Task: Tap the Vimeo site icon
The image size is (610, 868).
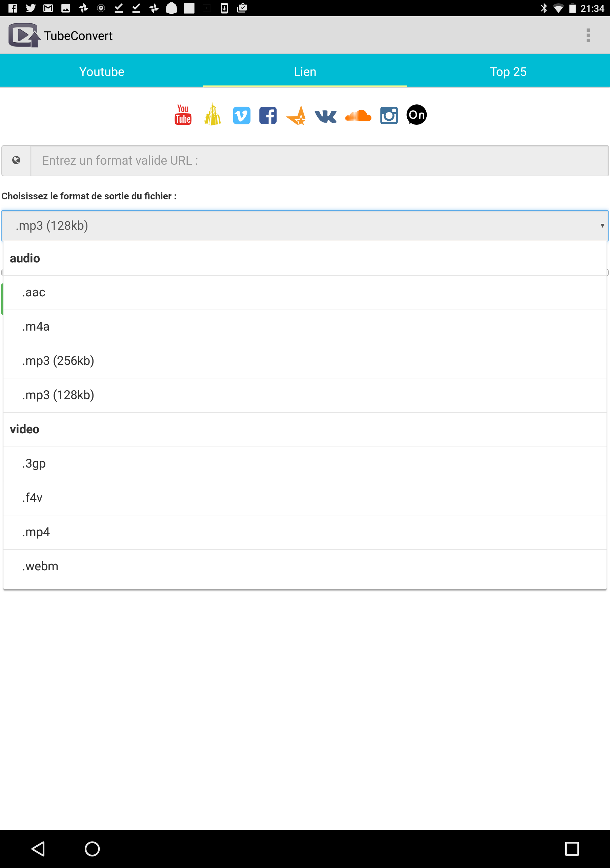Action: click(x=242, y=116)
